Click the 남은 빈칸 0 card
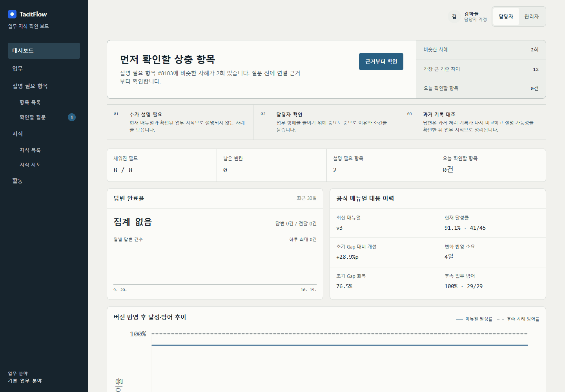 click(272, 165)
